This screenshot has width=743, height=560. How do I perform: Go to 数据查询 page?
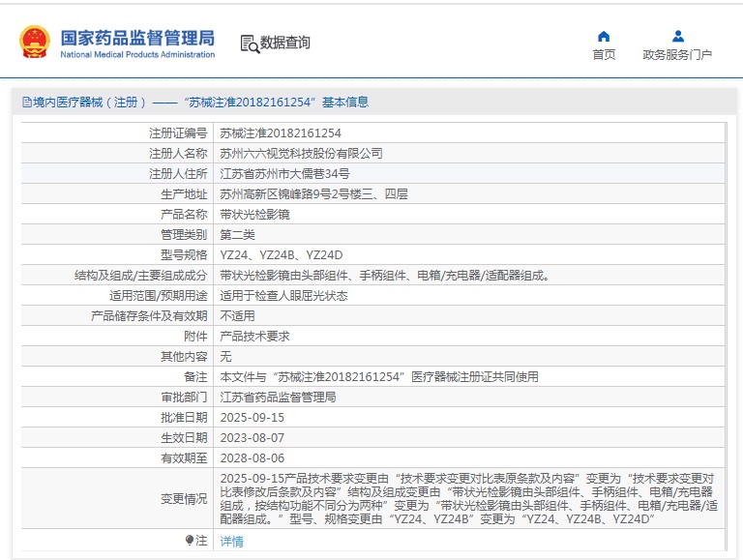[x=285, y=43]
